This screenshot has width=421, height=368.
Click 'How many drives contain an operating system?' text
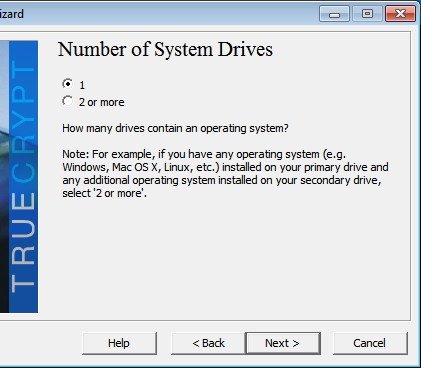coord(175,128)
